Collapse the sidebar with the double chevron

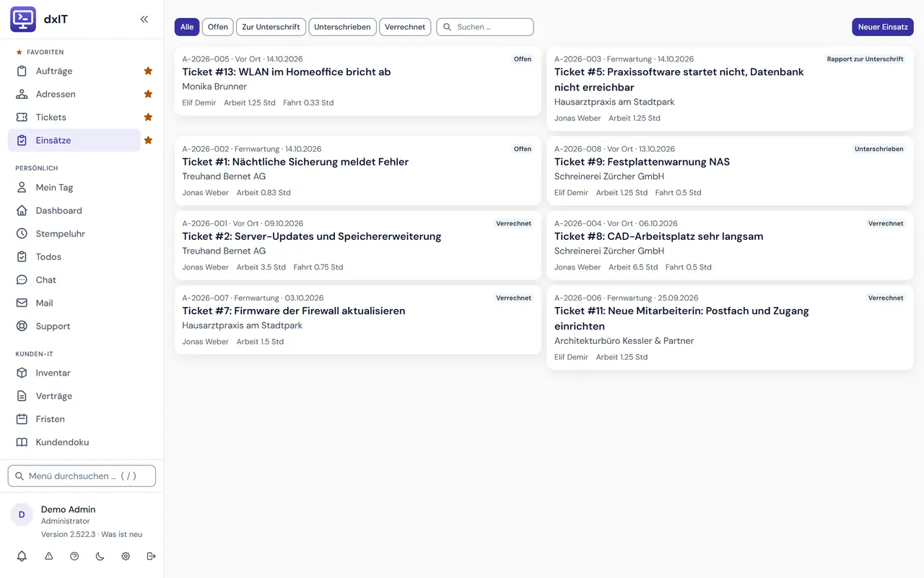(x=144, y=20)
